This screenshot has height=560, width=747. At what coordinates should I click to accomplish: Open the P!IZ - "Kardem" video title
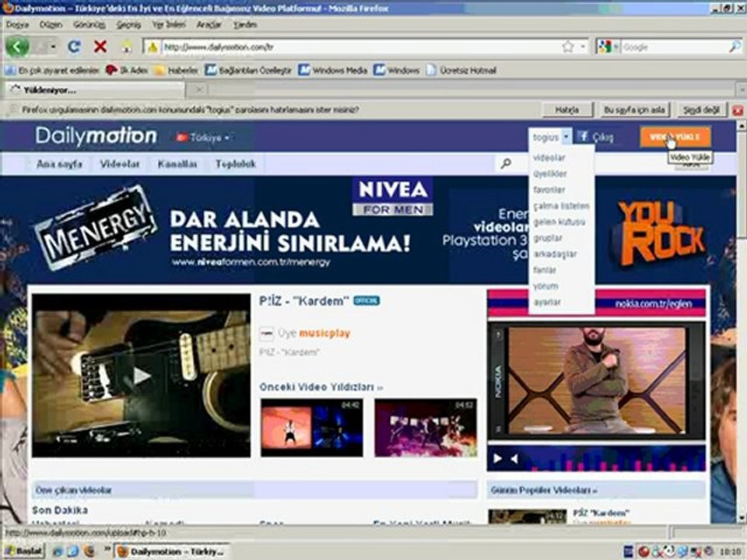304,301
